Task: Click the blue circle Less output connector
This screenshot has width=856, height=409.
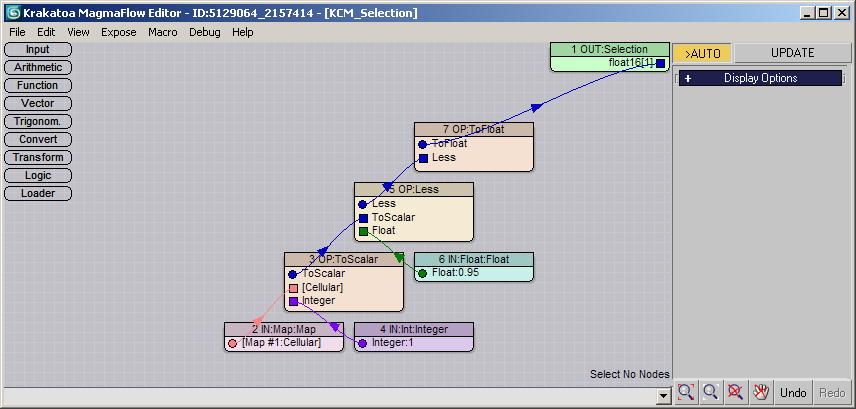Action: 362,205
